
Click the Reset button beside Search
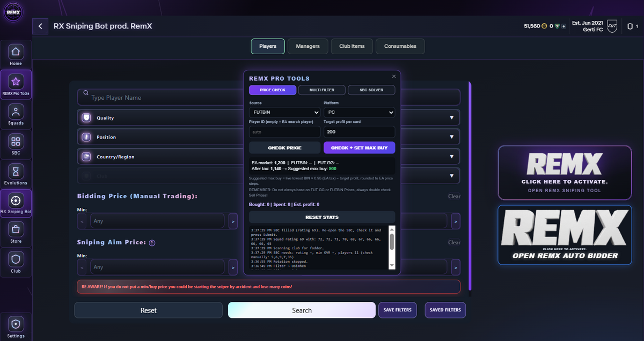pos(148,310)
